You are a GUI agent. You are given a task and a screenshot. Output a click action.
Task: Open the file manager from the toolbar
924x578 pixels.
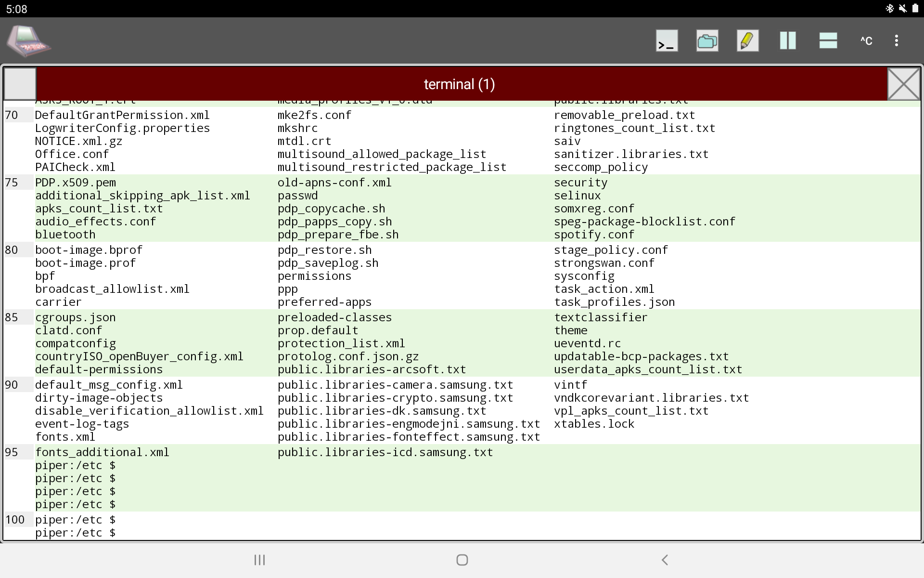706,40
